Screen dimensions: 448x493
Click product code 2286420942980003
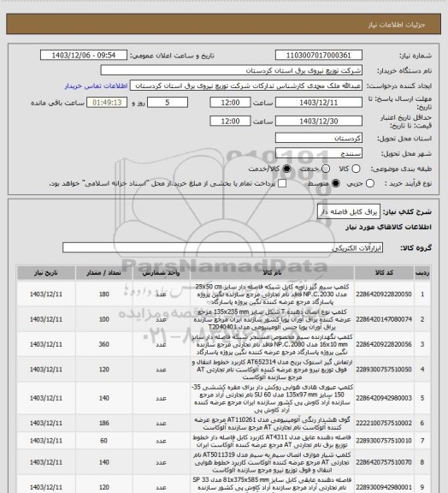point(384,398)
